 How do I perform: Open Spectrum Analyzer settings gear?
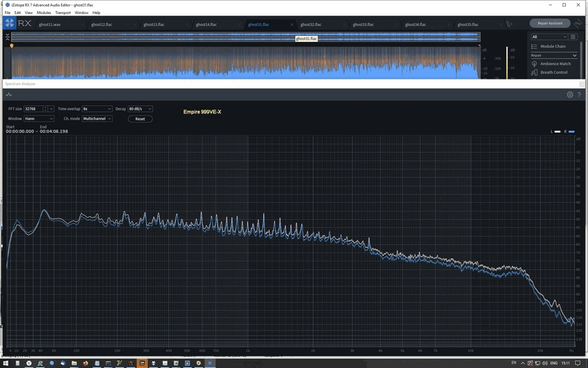click(x=570, y=95)
